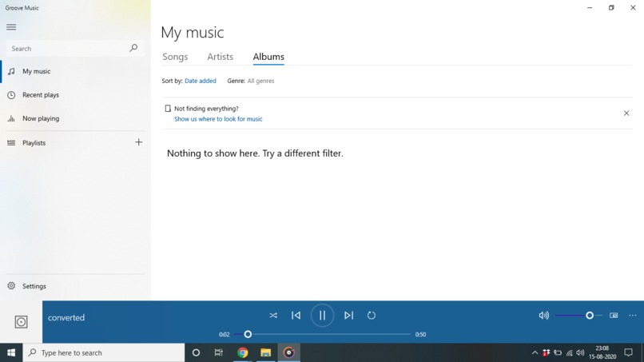This screenshot has width=644, height=362.
Task: Open Sort by Date added dropdown
Action: [x=201, y=81]
